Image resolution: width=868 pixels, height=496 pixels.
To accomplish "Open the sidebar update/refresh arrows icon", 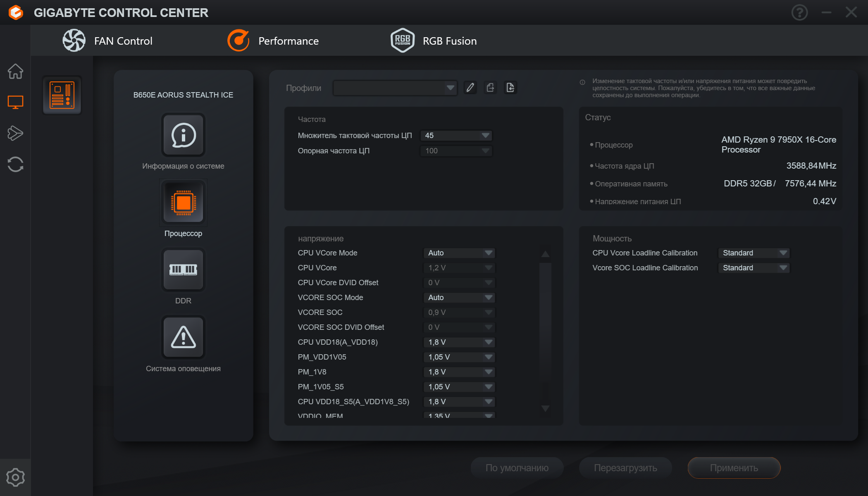I will [x=15, y=164].
